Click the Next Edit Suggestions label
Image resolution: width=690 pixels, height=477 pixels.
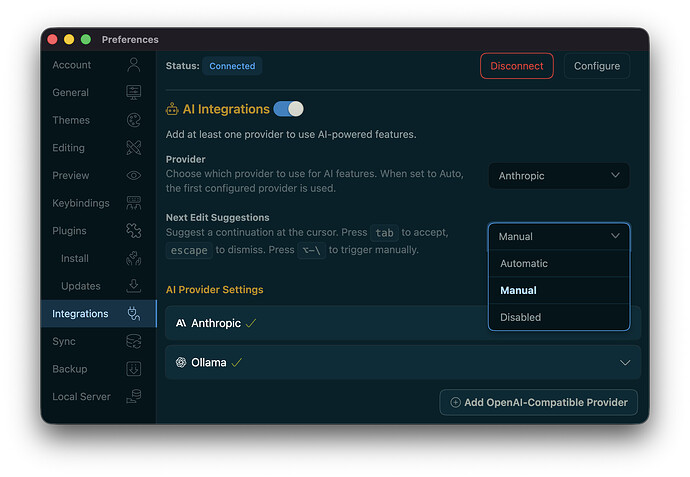217,217
